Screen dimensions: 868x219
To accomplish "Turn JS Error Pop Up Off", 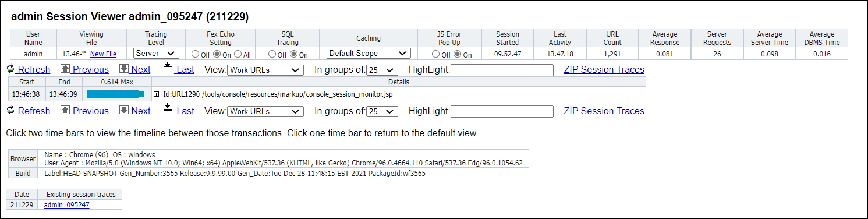I will coord(436,54).
